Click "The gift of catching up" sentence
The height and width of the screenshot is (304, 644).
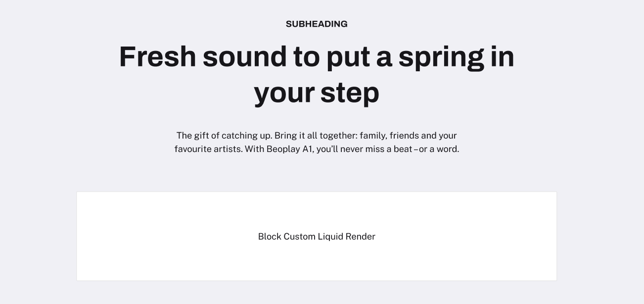(224, 136)
